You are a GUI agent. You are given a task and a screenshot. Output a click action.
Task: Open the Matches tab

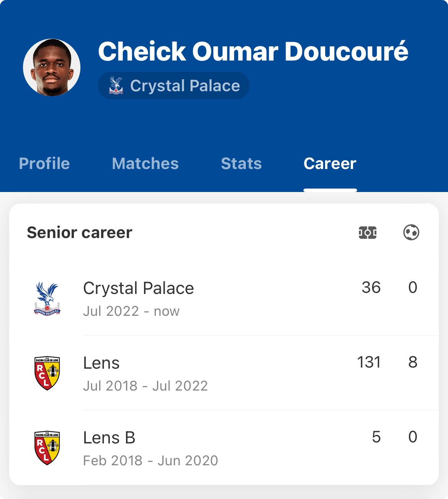tap(145, 164)
